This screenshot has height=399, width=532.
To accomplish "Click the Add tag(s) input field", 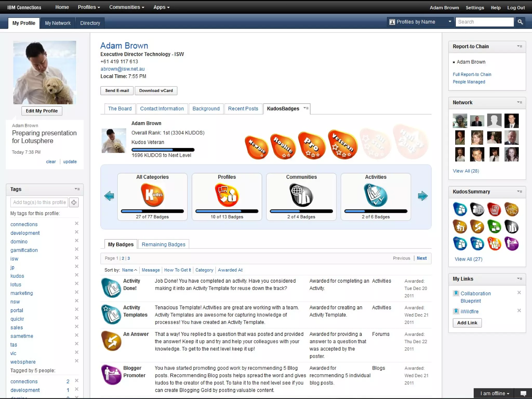I will point(39,202).
